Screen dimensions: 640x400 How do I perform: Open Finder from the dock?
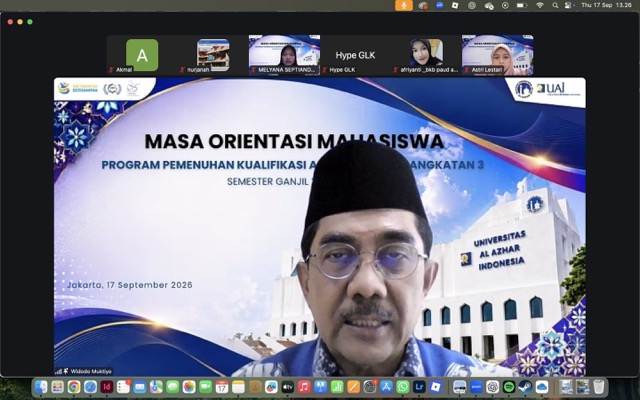coord(41,387)
